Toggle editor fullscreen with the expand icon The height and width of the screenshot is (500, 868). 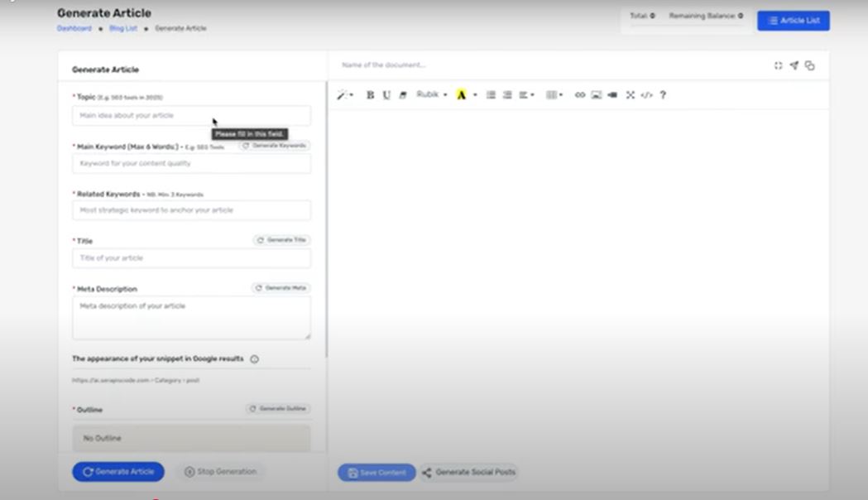click(x=630, y=95)
